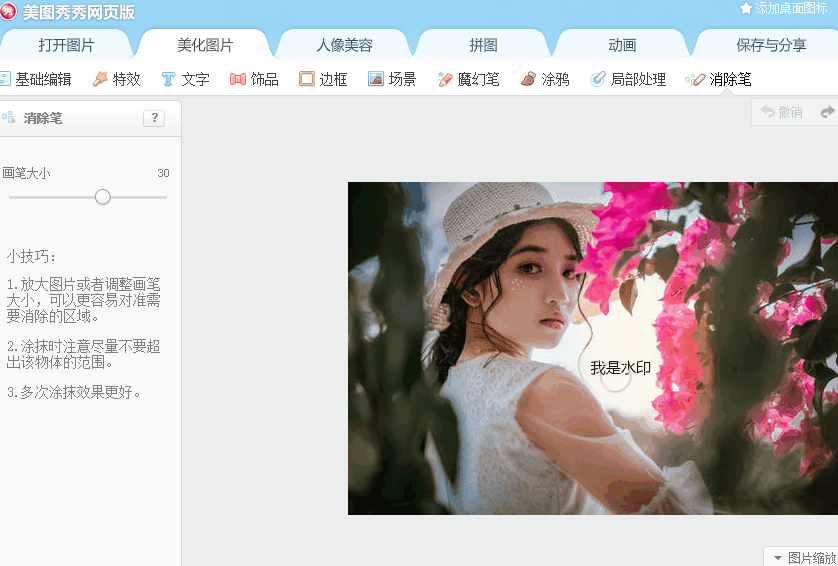Viewport: 838px width, 566px height.
Task: Click the 画笔大小 slider handle
Action: click(x=103, y=197)
